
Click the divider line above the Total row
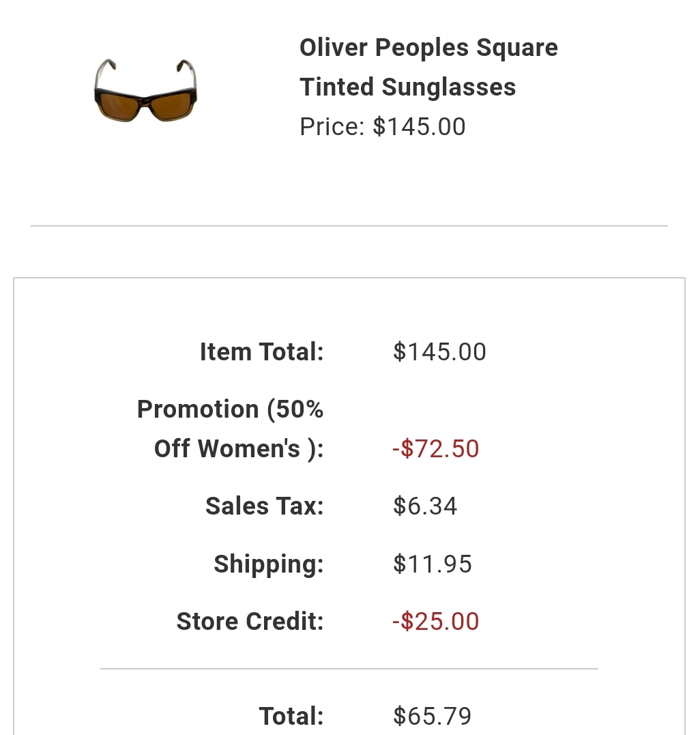pos(349,669)
